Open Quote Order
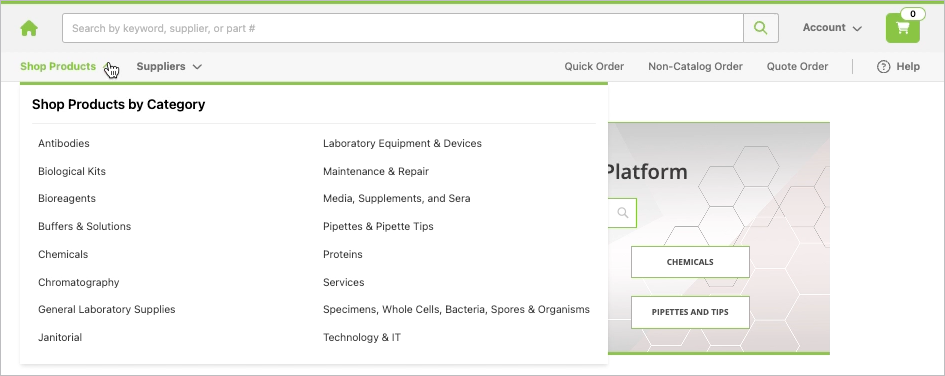 797,67
